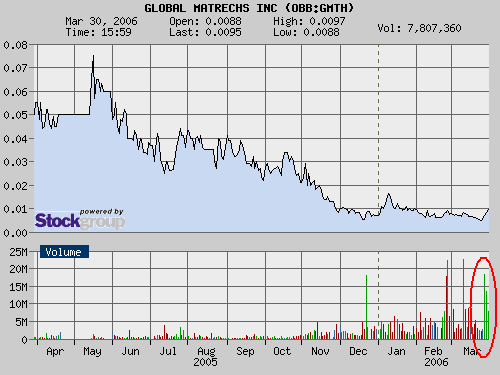500x375 pixels.
Task: Click the Time: 15:59 text
Action: 98,32
